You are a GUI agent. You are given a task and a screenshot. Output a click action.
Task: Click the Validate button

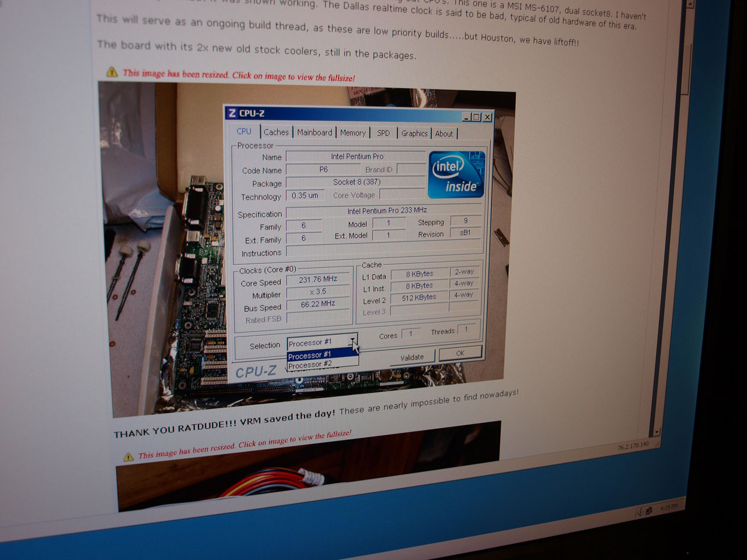pyautogui.click(x=412, y=357)
